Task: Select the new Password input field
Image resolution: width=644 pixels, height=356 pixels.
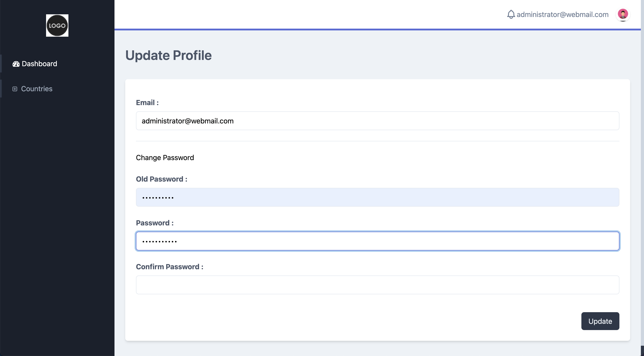Action: click(377, 241)
